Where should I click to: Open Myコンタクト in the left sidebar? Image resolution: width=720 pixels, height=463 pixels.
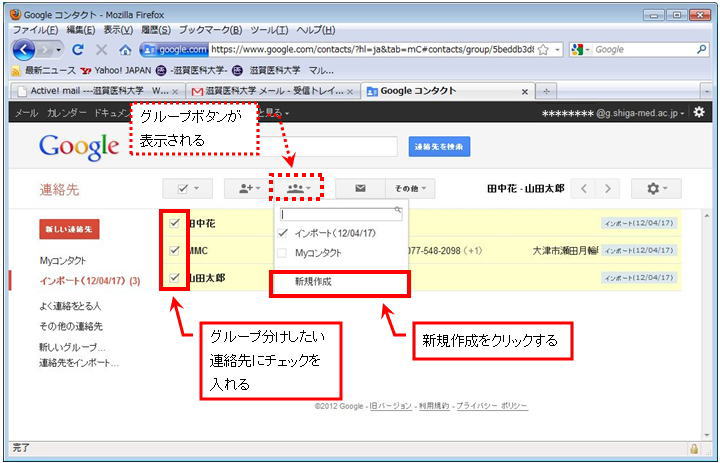63,260
